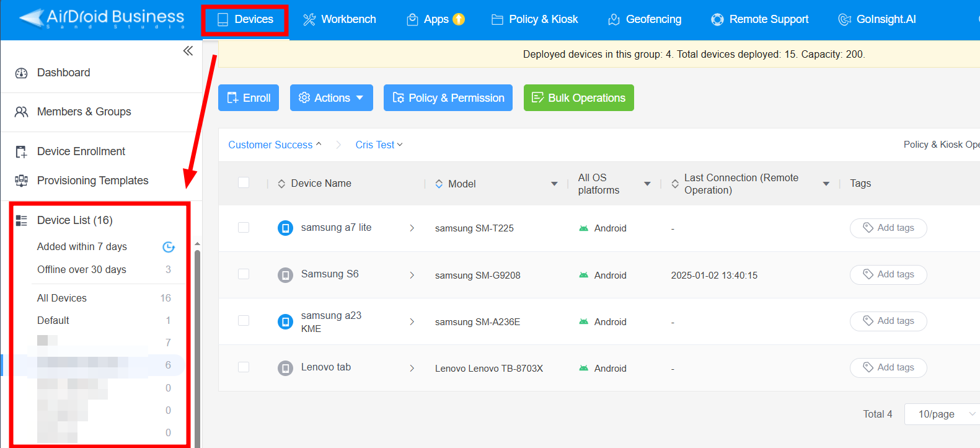The width and height of the screenshot is (980, 448).
Task: Click the GoInsight.AI icon
Action: (844, 20)
